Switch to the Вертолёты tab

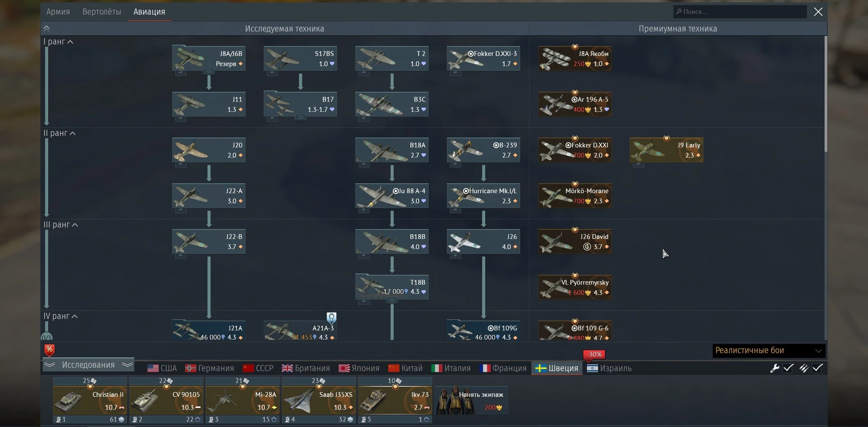pyautogui.click(x=101, y=12)
